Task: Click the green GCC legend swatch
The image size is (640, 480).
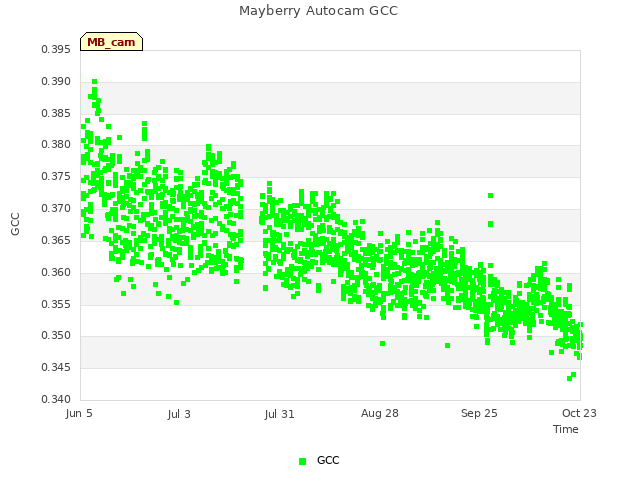Action: pyautogui.click(x=302, y=461)
